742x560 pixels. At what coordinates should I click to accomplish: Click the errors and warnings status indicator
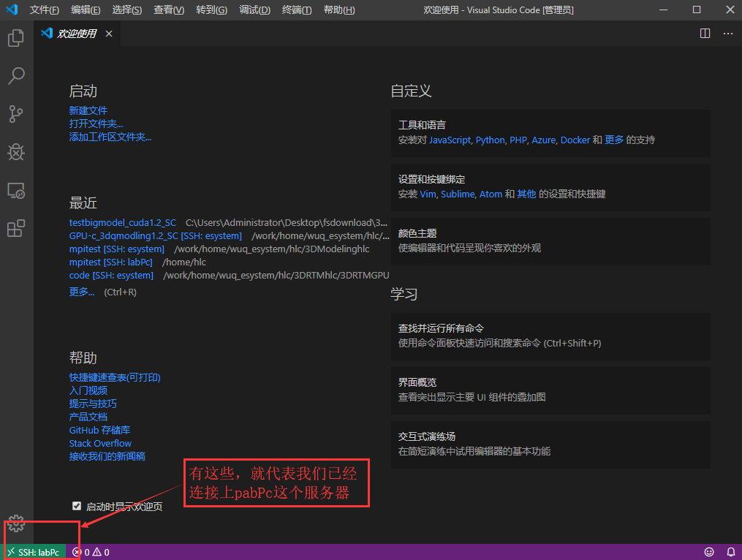[91, 552]
